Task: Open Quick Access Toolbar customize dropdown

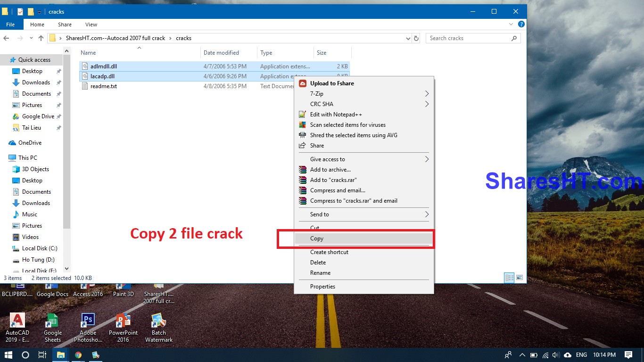Action: [x=40, y=12]
